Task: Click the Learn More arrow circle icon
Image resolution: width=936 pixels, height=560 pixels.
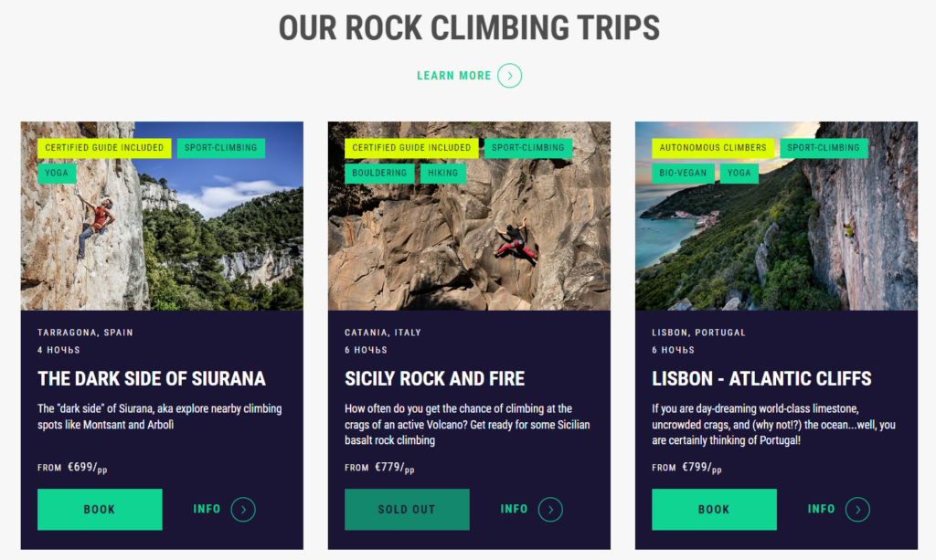Action: [x=510, y=76]
